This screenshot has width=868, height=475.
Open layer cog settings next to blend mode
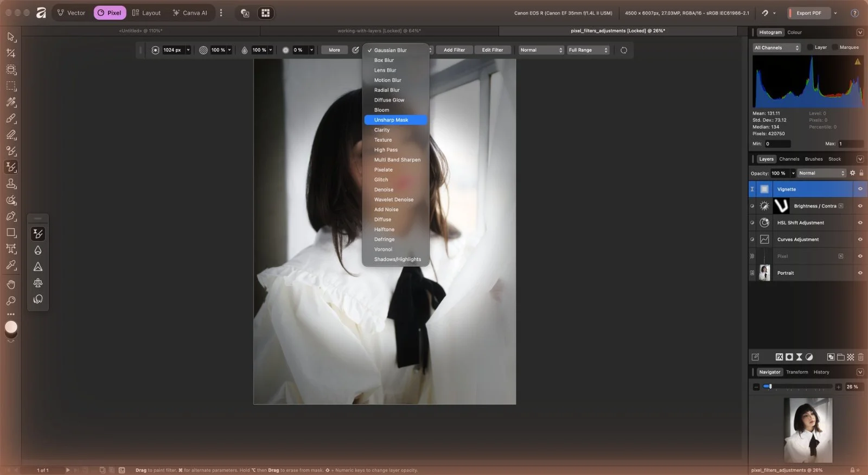click(x=852, y=173)
